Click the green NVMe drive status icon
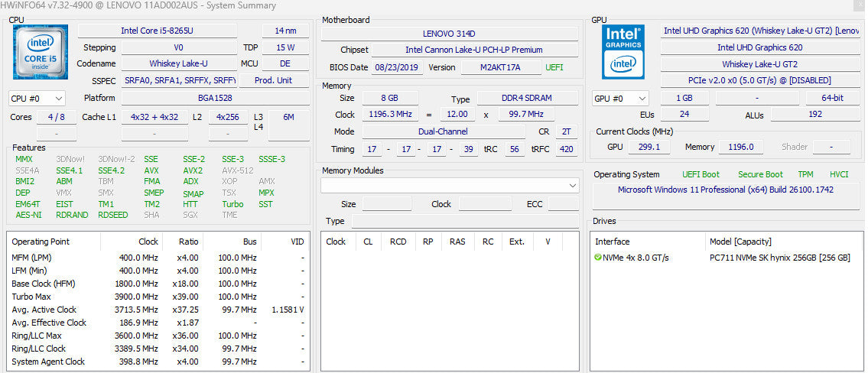868x373 pixels. click(597, 258)
